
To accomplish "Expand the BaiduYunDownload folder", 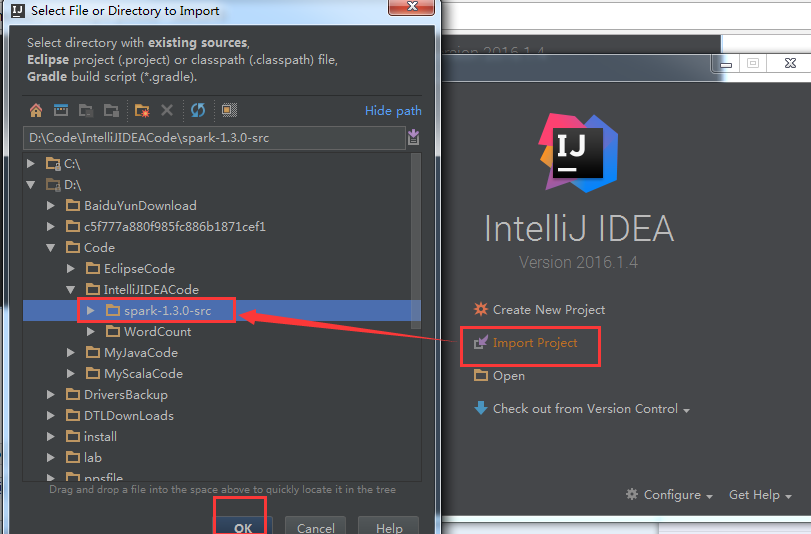I will (51, 206).
